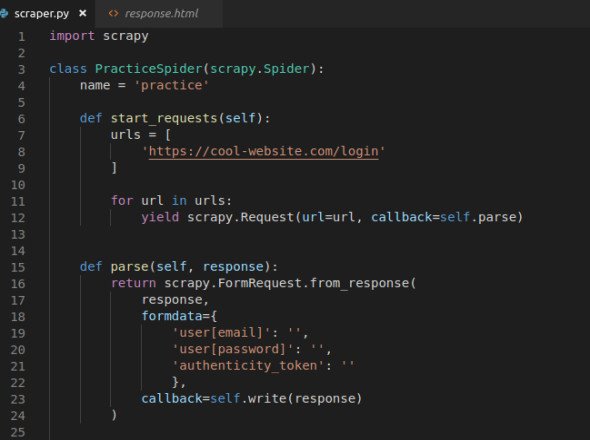590x440 pixels.
Task: Click FormRequest.from_response text
Action: pos(313,283)
